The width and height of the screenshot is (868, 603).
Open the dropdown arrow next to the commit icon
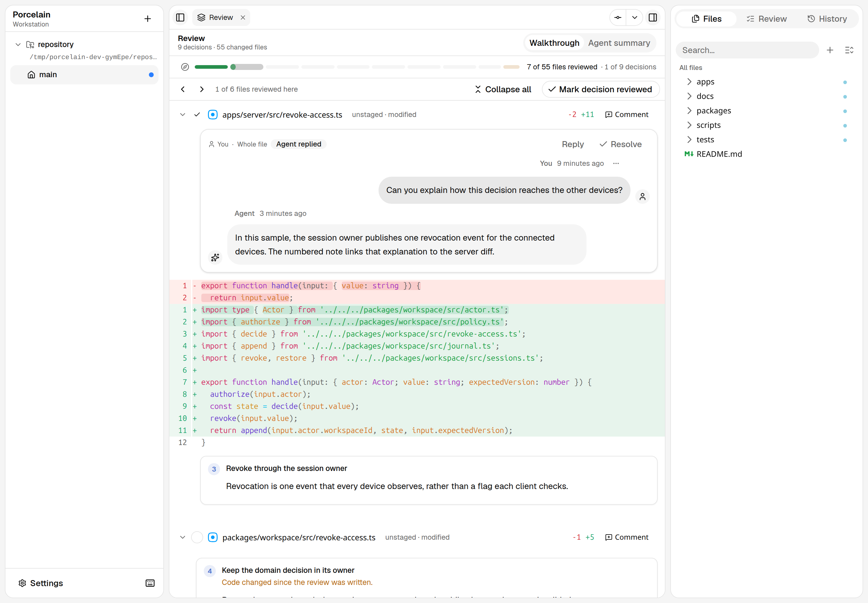[634, 17]
